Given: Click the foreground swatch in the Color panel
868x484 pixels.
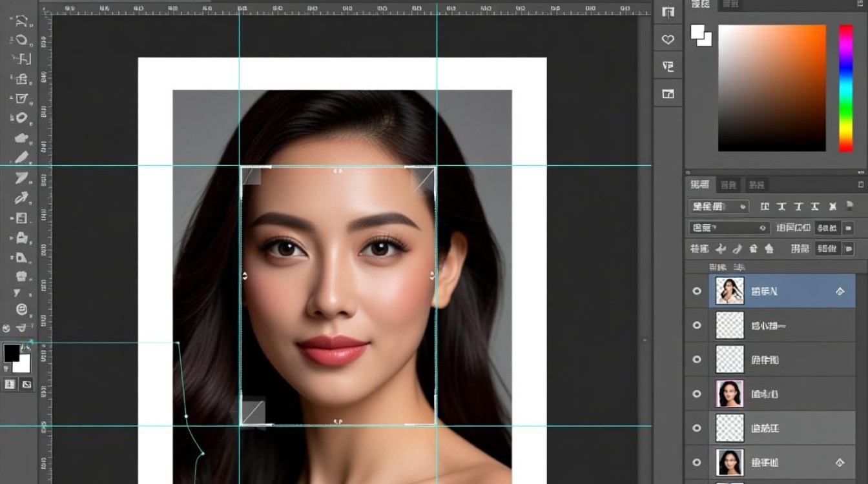Looking at the screenshot, I should coord(697,31).
